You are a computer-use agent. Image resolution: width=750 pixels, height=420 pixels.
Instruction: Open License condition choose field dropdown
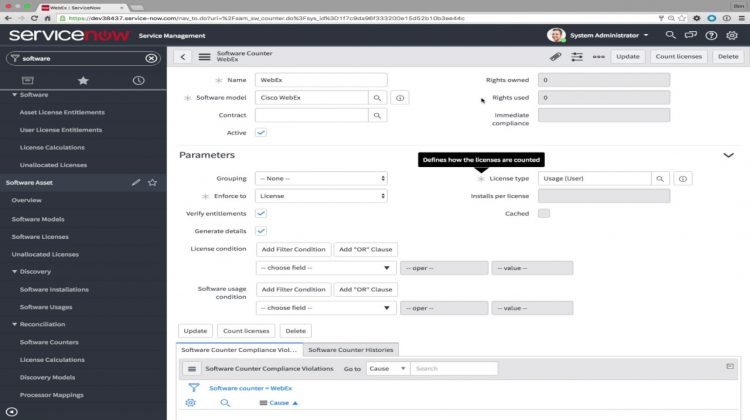click(x=326, y=268)
